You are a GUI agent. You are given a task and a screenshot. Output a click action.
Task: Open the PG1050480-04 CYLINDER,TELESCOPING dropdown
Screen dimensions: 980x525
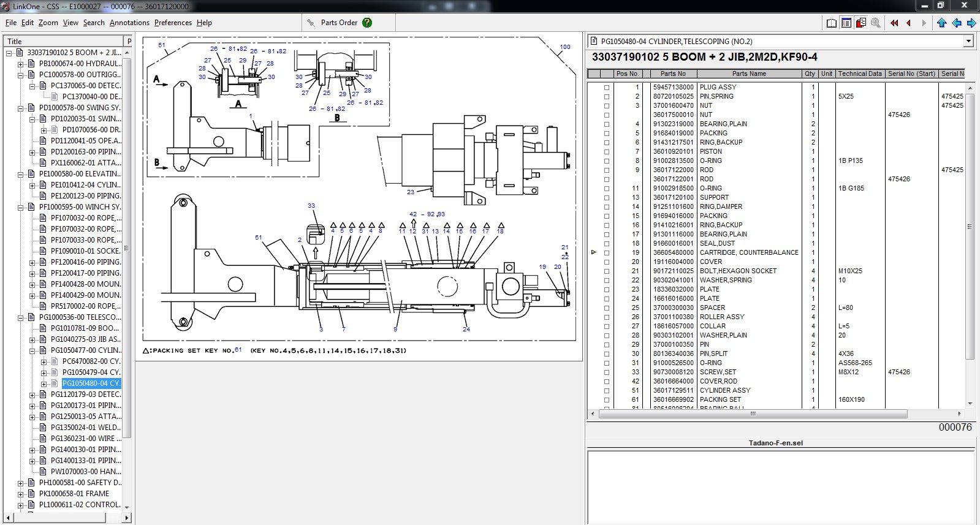968,42
